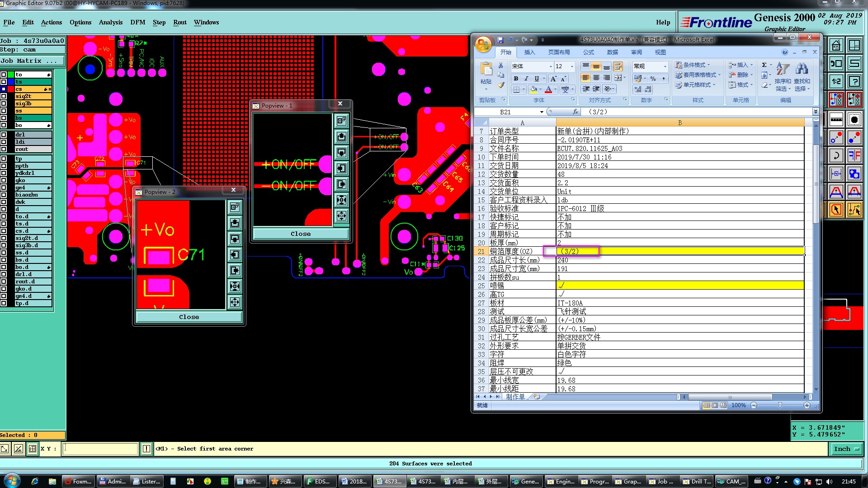Screen dimensions: 868x488
Task: Click the Excel Office round button
Action: tap(483, 44)
